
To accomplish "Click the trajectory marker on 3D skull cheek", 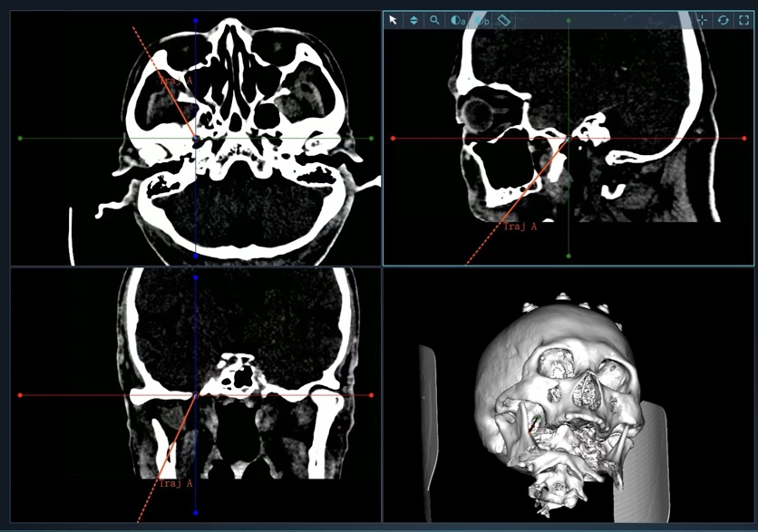I will click(x=534, y=424).
